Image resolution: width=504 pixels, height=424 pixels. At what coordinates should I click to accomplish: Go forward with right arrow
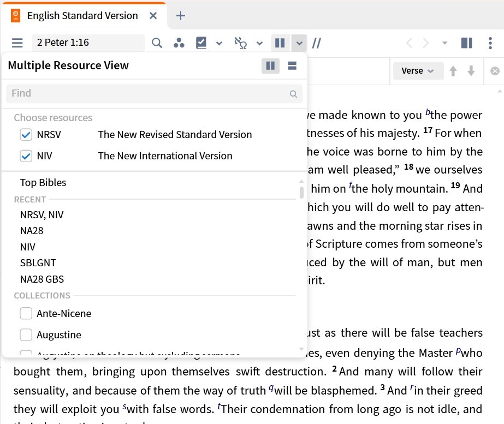[425, 43]
